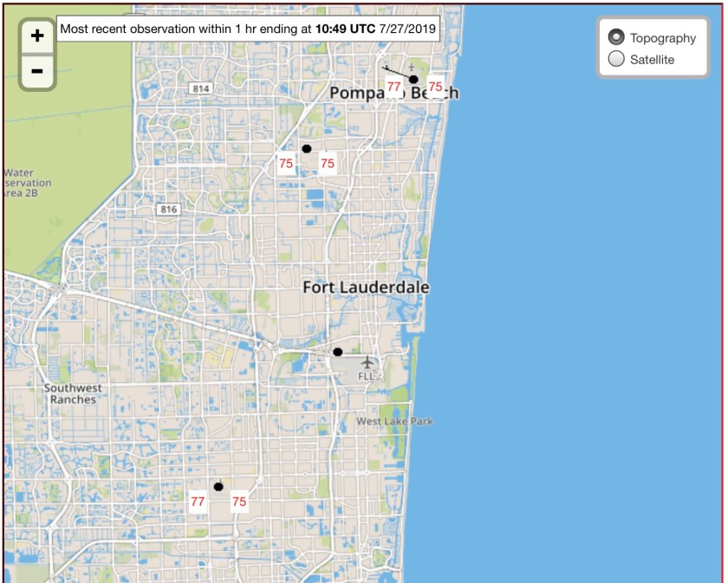This screenshot has height=583, width=728.
Task: Click the 77 reading at the southernmost station
Action: [x=198, y=502]
